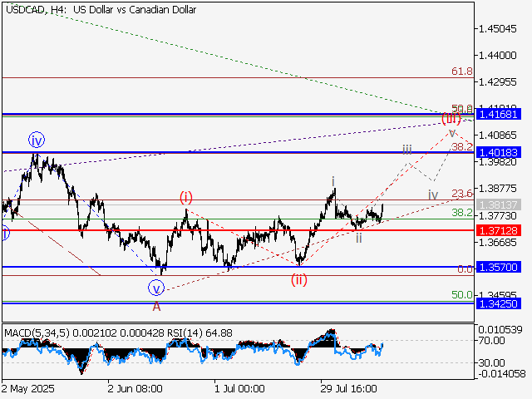Click the circled v wave marker
The image size is (532, 399).
(157, 288)
